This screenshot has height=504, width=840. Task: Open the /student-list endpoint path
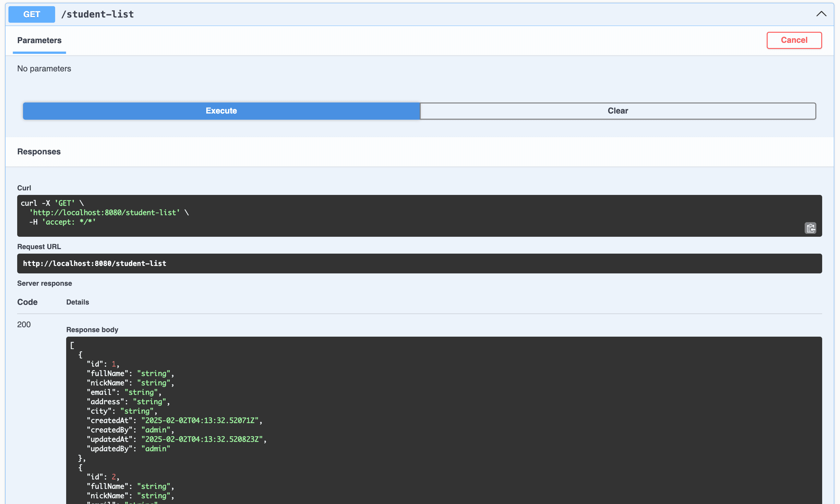[97, 14]
